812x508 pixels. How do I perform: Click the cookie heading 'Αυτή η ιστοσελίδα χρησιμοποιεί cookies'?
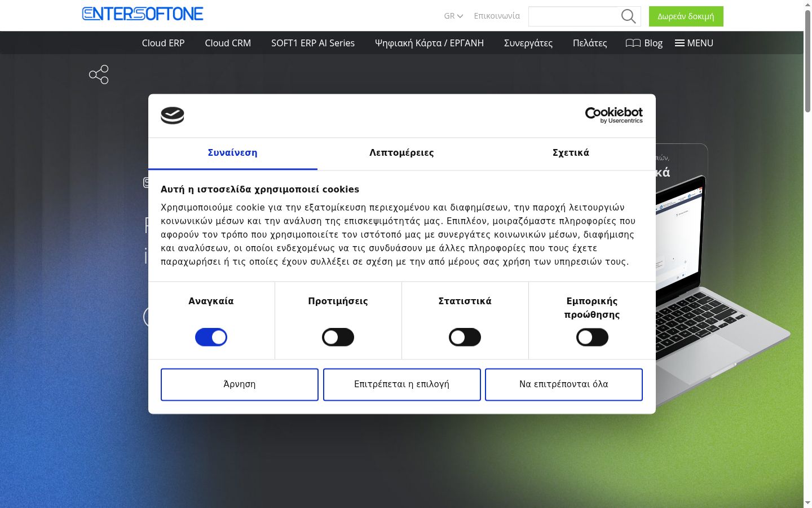260,189
